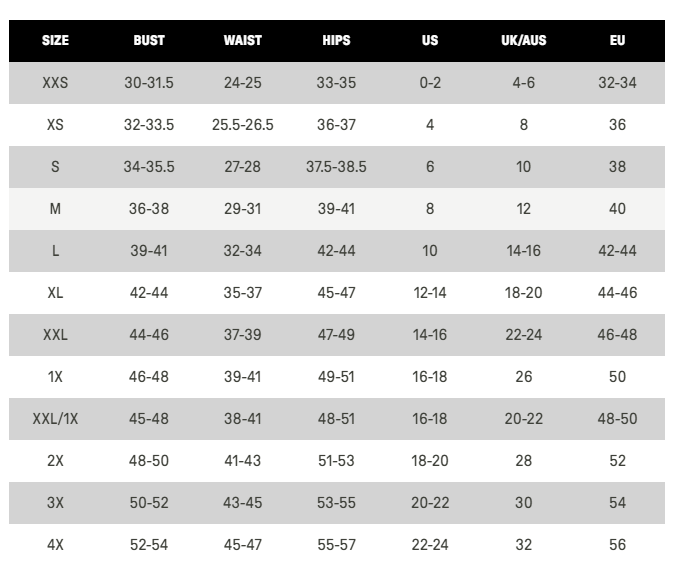Click waist measurement 25.5-26.5
679x576 pixels.
point(243,125)
